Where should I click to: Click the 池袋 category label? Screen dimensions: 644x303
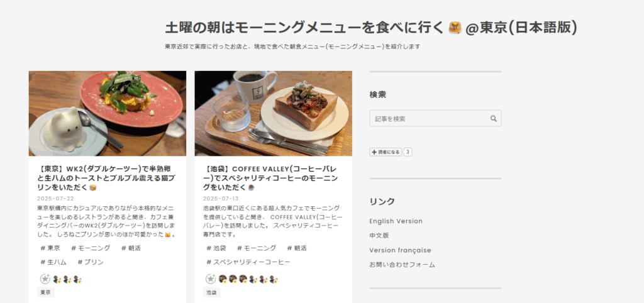point(211,292)
